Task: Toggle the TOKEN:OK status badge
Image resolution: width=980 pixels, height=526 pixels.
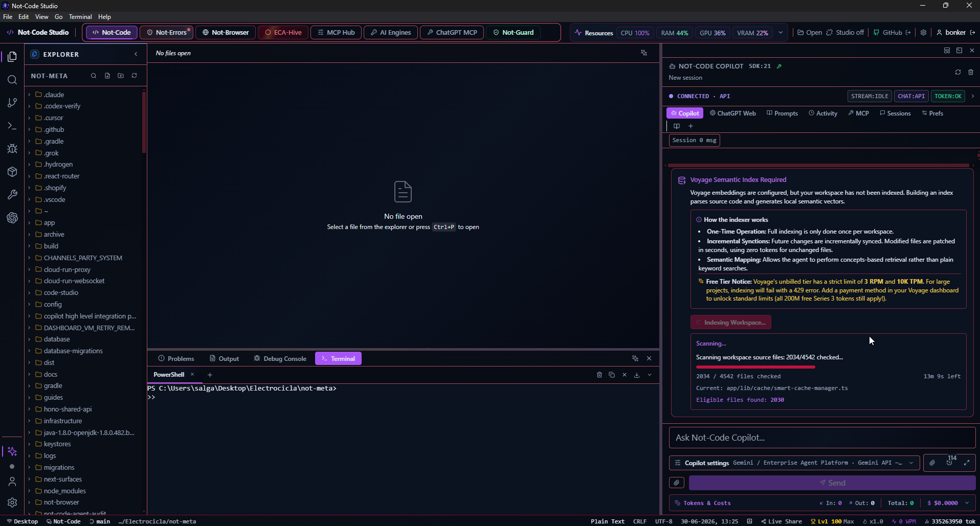Action: (x=948, y=96)
